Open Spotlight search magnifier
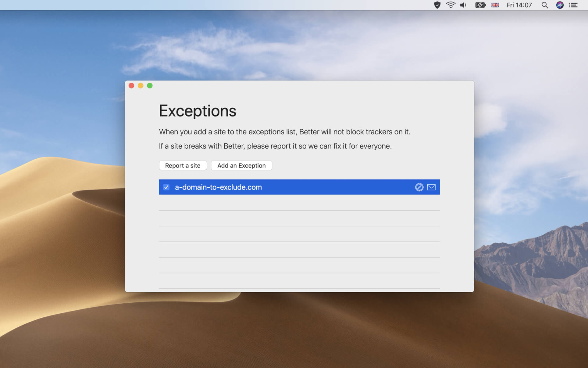 pos(544,5)
